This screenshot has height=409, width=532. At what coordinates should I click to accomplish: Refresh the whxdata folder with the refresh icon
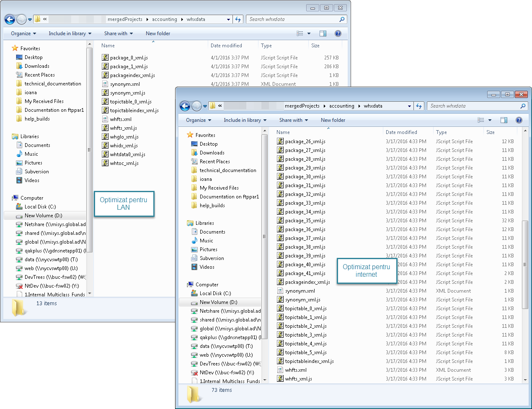pyautogui.click(x=419, y=106)
